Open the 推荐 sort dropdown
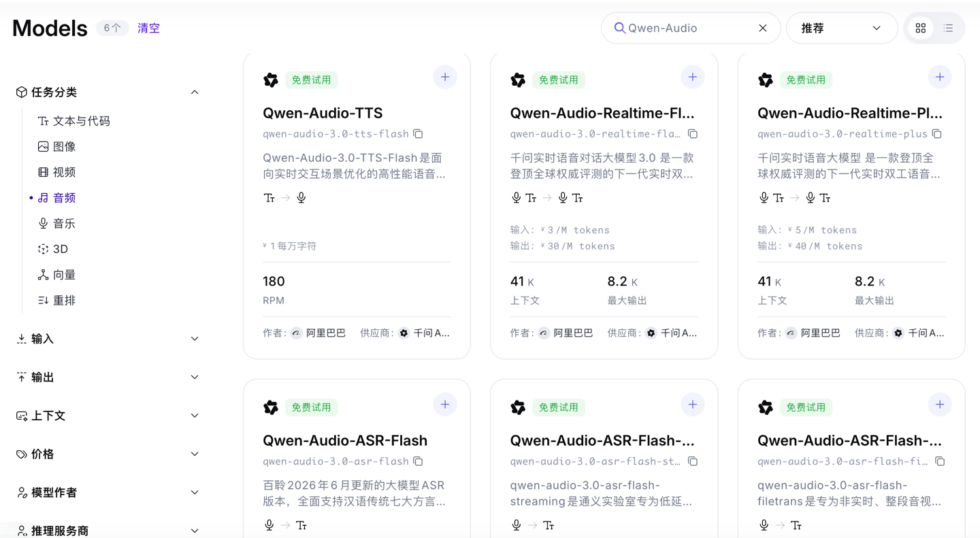 (841, 29)
